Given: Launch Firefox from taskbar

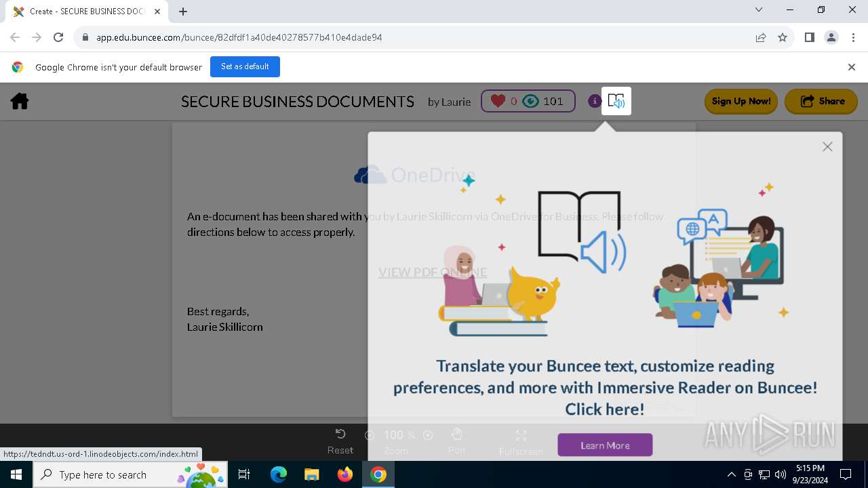Looking at the screenshot, I should pos(345,474).
